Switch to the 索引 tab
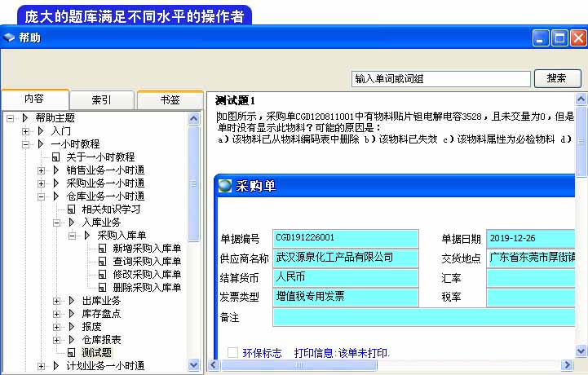588x375 pixels. tap(101, 100)
